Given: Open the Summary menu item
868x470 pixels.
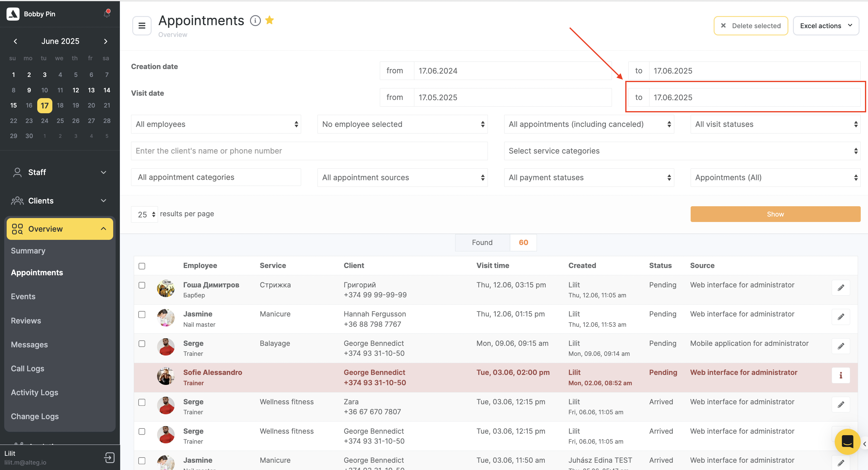Looking at the screenshot, I should click(28, 250).
